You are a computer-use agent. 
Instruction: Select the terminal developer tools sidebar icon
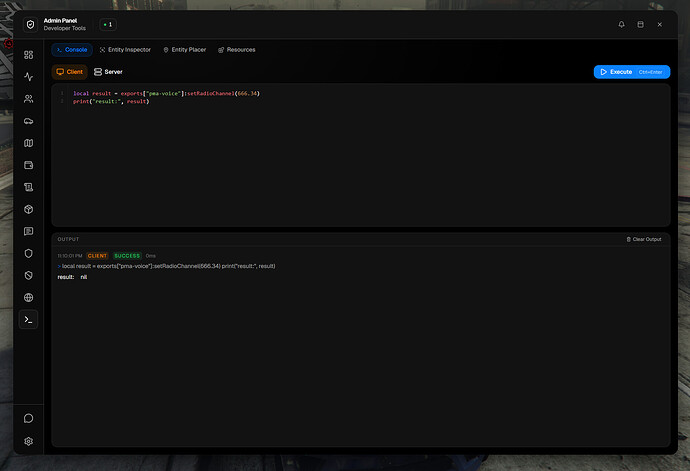29,320
